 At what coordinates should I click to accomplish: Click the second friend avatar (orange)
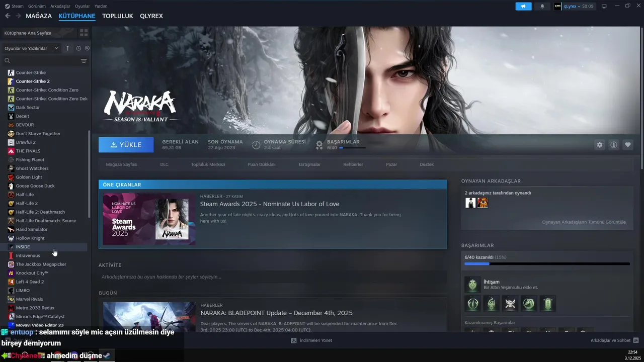coord(482,203)
